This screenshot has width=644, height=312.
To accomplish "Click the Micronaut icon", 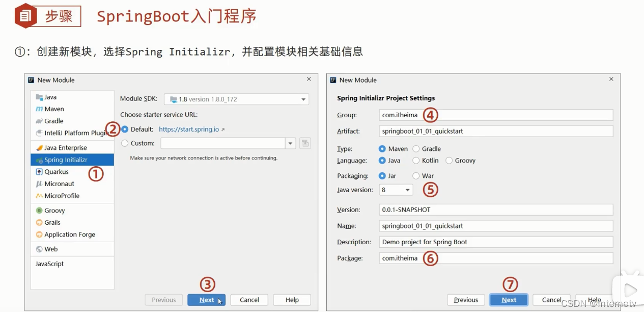I will click(39, 184).
